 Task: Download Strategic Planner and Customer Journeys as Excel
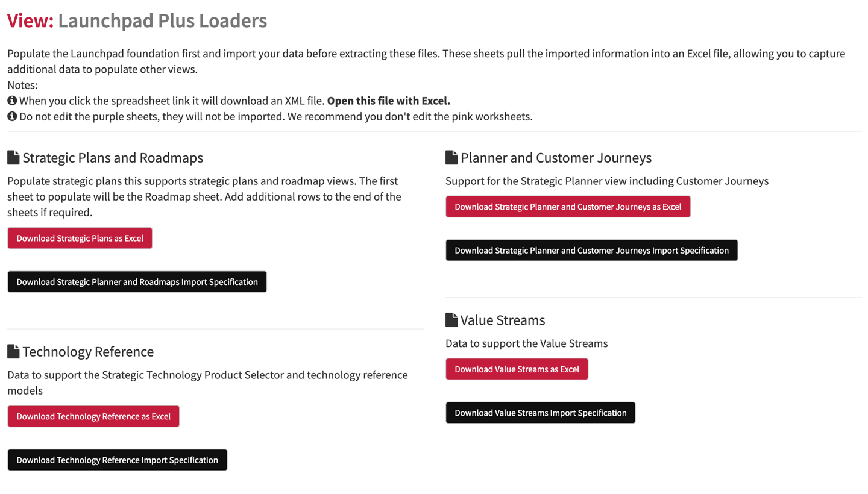point(568,207)
